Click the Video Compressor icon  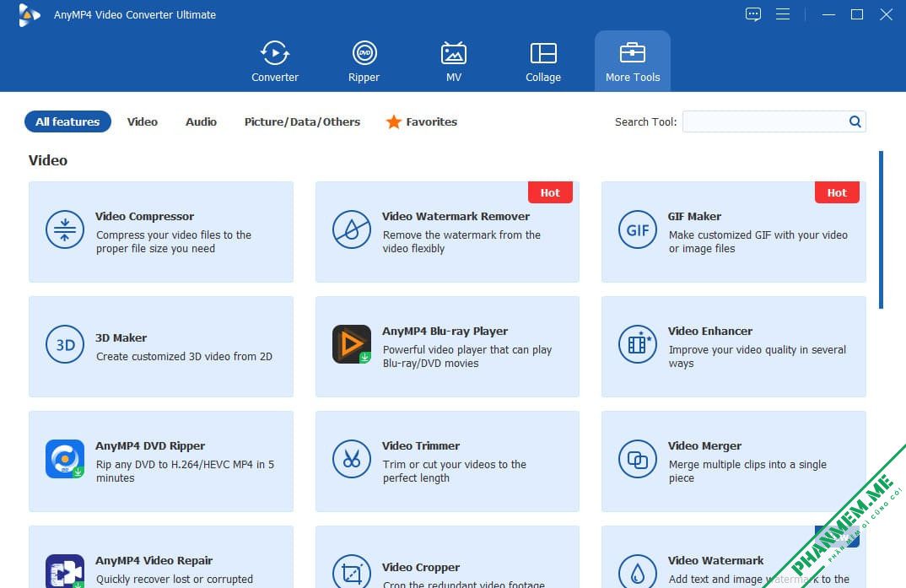65,229
